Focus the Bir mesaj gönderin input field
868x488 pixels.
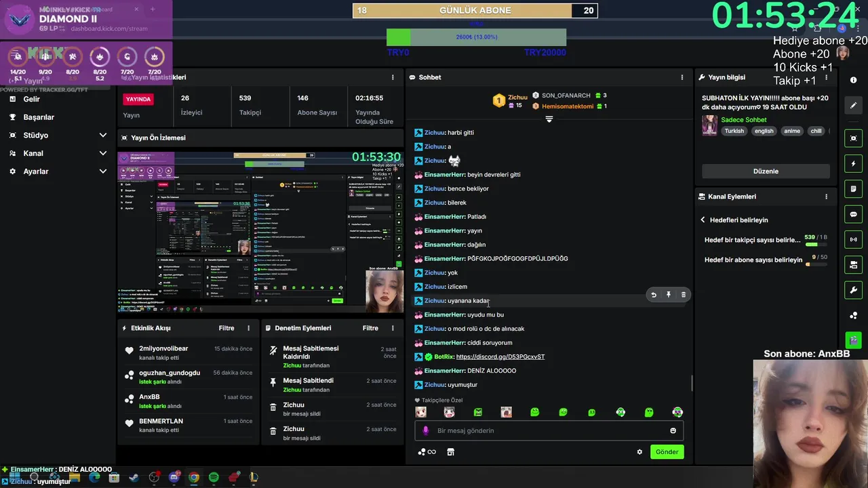(x=549, y=430)
